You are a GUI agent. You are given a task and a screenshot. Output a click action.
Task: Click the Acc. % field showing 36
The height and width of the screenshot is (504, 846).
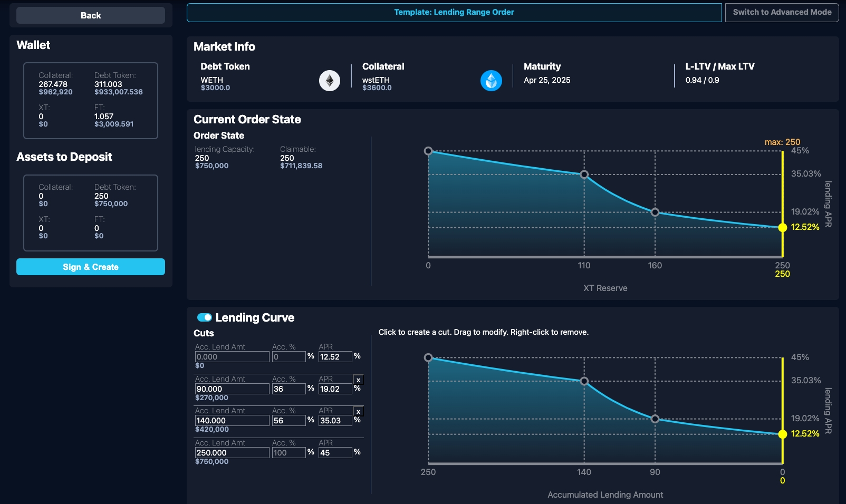click(289, 389)
